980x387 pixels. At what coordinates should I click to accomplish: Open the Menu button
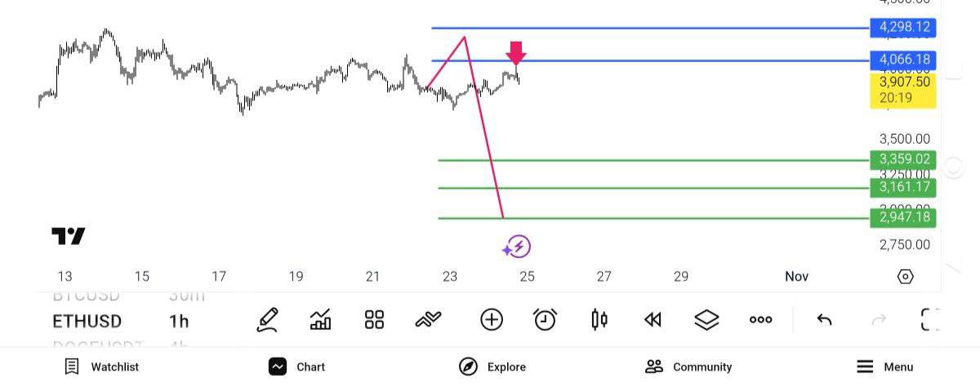coord(884,367)
